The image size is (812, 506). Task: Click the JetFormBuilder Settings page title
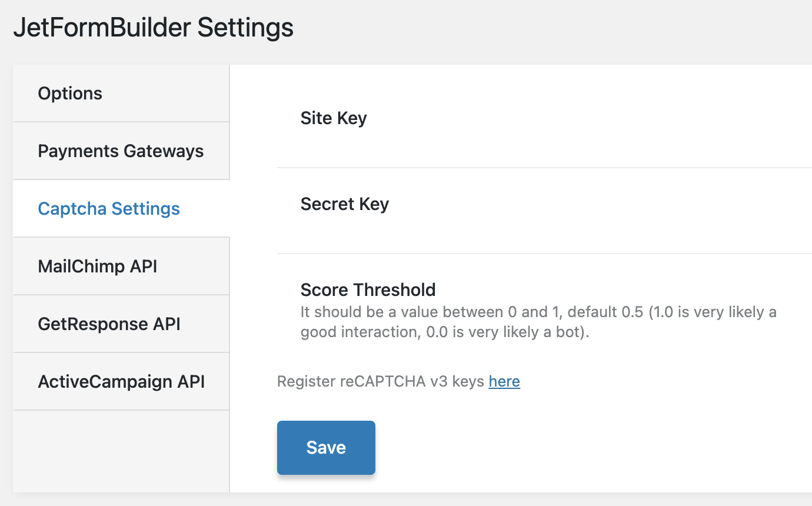154,27
